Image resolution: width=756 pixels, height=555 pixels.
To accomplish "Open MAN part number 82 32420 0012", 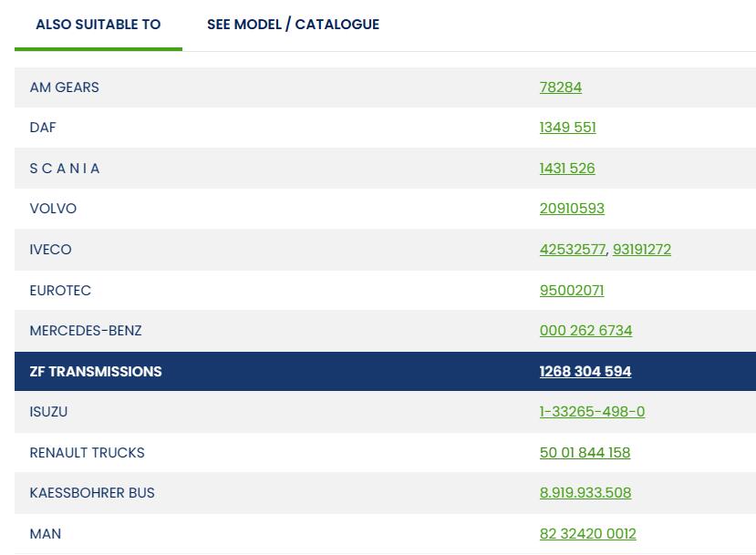I will pyautogui.click(x=587, y=534).
